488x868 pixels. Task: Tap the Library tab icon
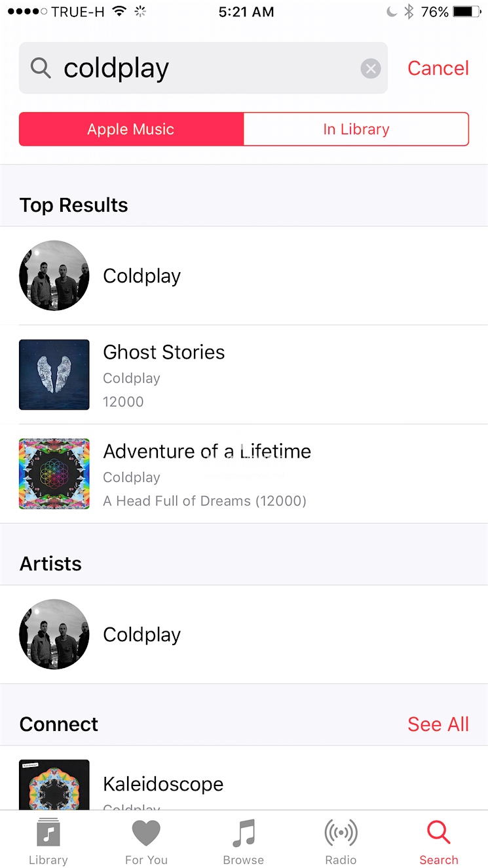[x=48, y=833]
